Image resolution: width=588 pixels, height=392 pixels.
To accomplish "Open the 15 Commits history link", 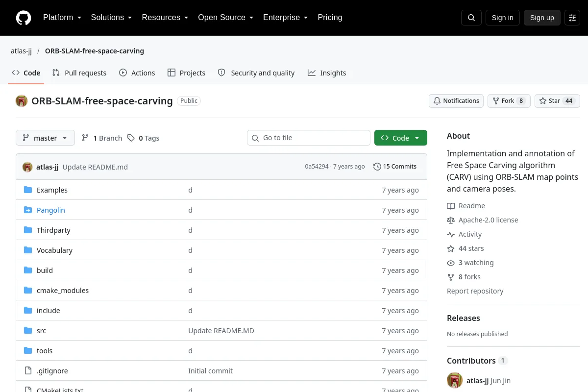I will point(395,167).
